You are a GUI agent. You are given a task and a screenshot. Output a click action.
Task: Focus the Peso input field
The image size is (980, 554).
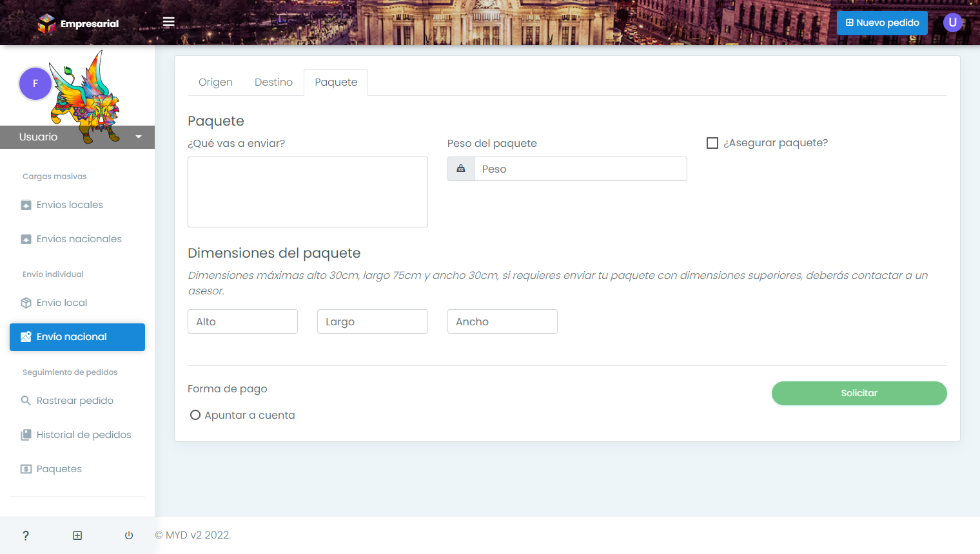coord(580,169)
